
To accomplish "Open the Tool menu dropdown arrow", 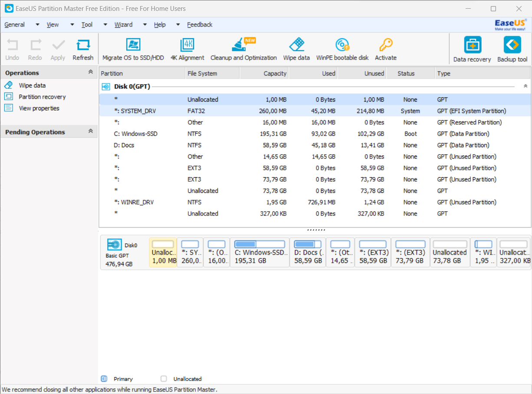I will [x=105, y=25].
